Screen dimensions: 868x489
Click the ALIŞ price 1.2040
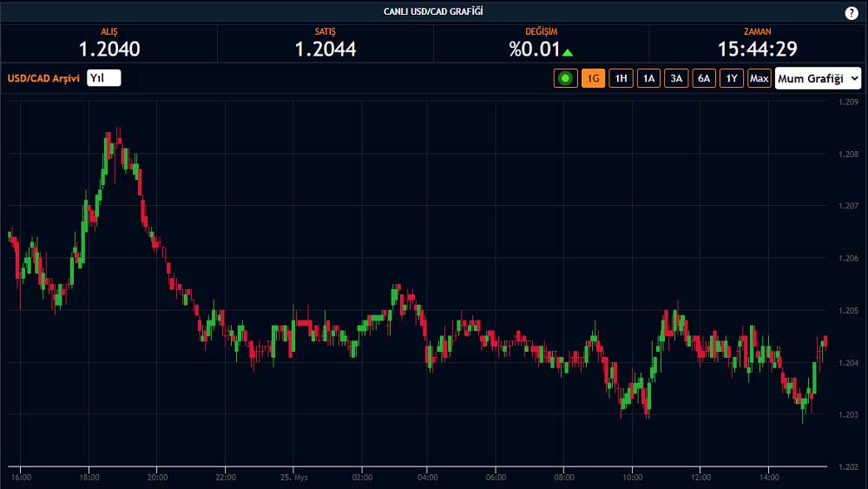(109, 50)
